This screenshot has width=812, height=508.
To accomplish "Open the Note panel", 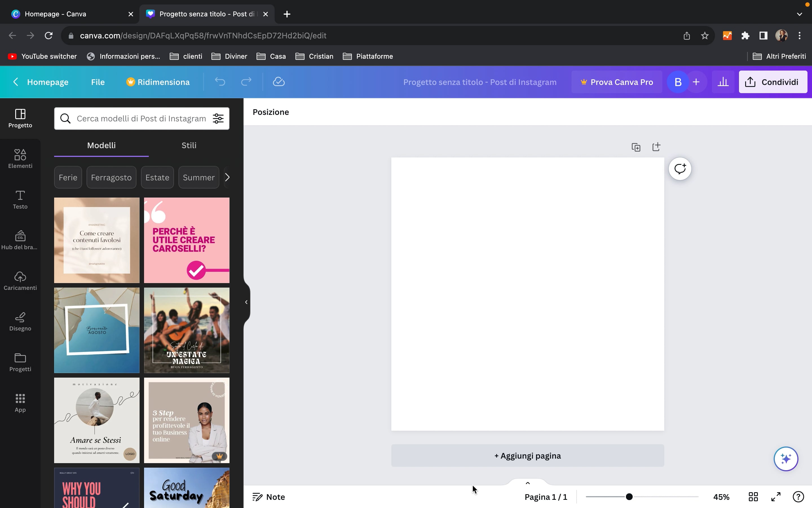I will 268,497.
